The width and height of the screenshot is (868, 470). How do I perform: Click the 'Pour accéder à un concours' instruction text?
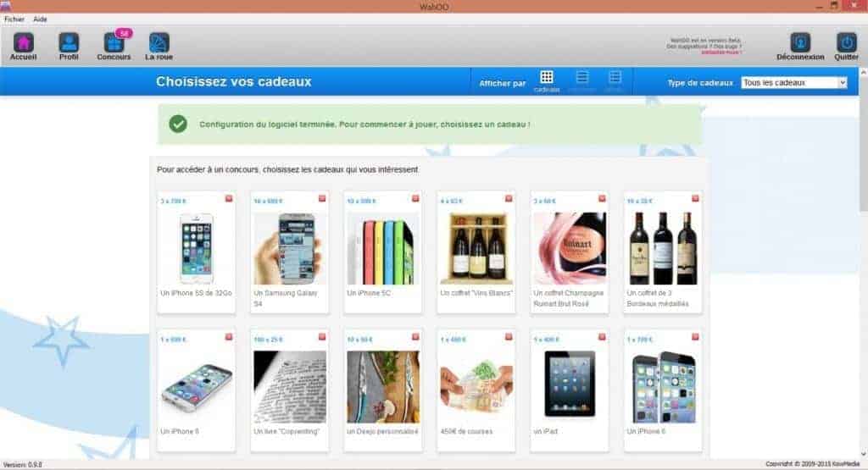pos(287,169)
